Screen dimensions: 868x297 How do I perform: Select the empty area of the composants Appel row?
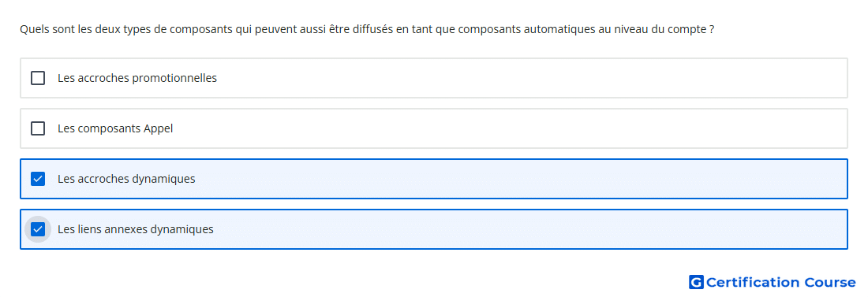click(x=509, y=128)
